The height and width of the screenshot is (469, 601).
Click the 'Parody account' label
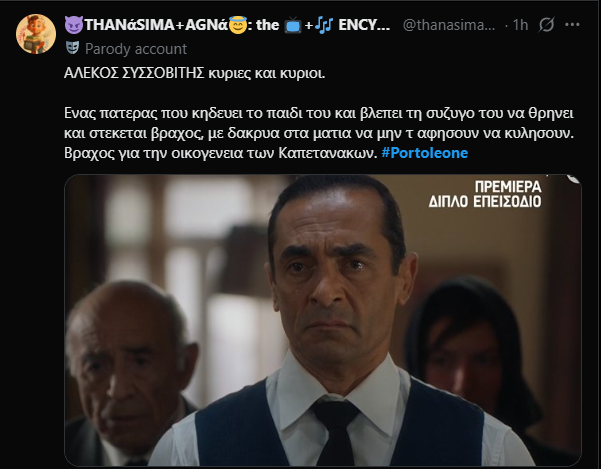(x=136, y=49)
